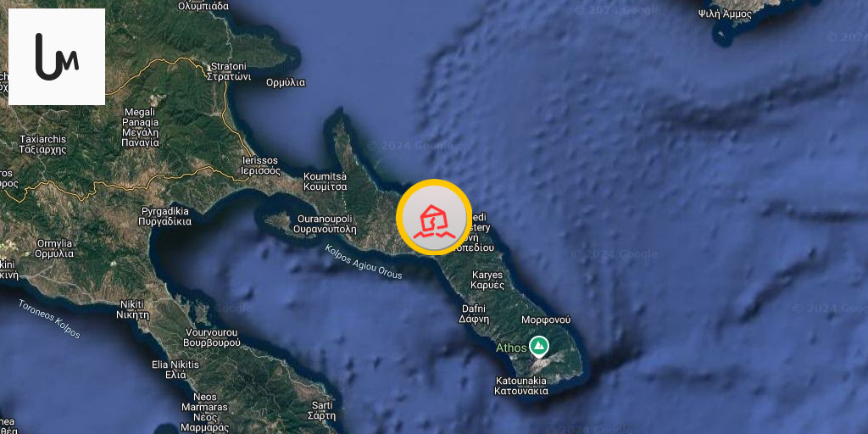Screen dimensions: 868x434
Task: Click the UM logo in the corner
Action: pos(57,57)
